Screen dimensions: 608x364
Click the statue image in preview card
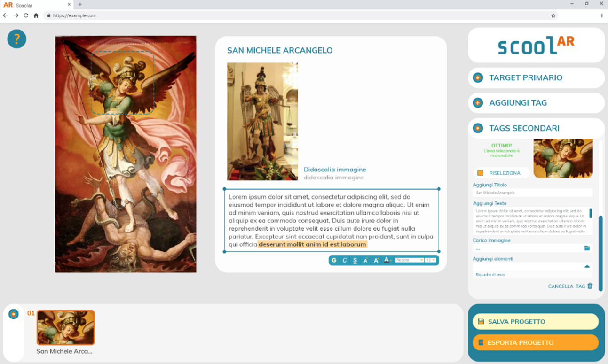(262, 122)
